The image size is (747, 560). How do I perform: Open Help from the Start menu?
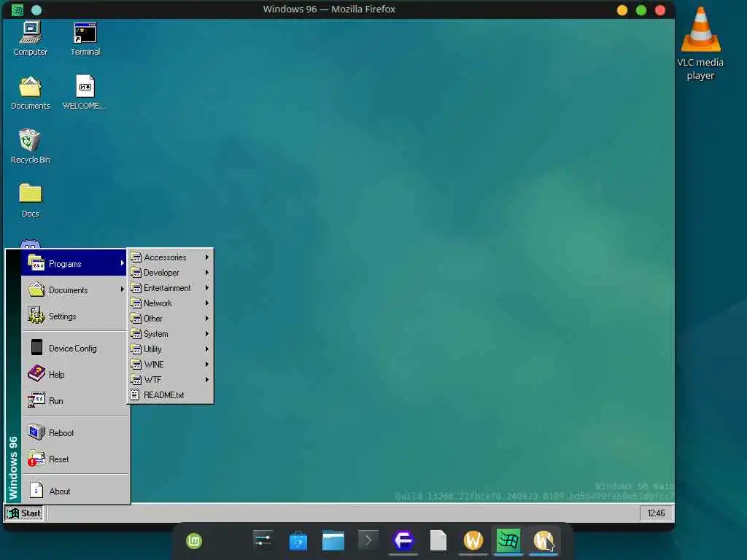(x=74, y=374)
